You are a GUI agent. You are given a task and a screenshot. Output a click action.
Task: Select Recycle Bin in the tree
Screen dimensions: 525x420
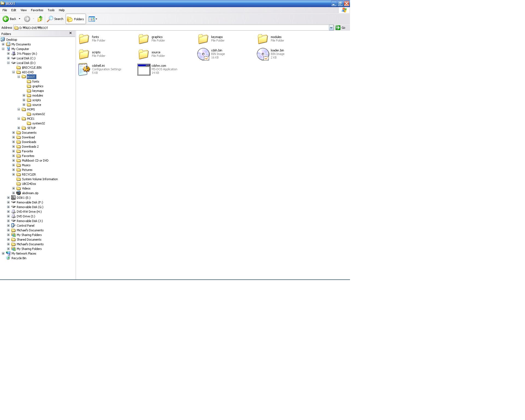(x=19, y=258)
